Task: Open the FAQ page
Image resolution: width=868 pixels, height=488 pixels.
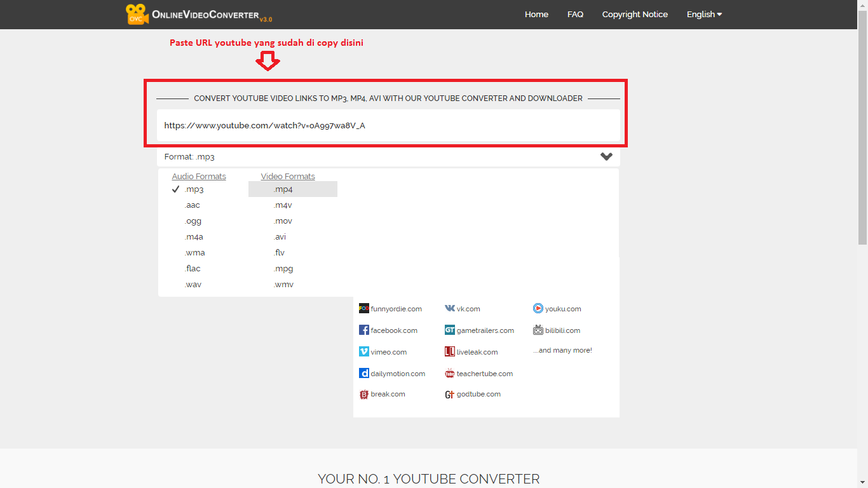Action: [x=575, y=14]
